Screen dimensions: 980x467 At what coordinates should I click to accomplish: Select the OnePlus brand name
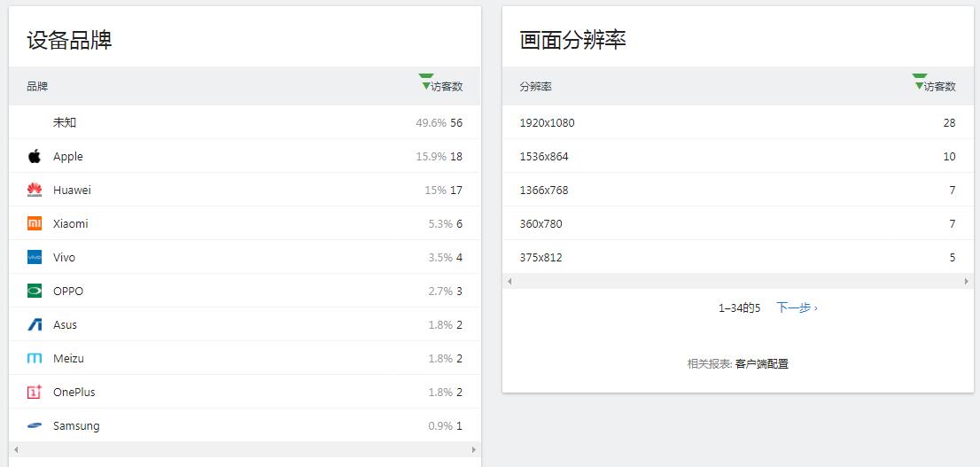click(74, 393)
